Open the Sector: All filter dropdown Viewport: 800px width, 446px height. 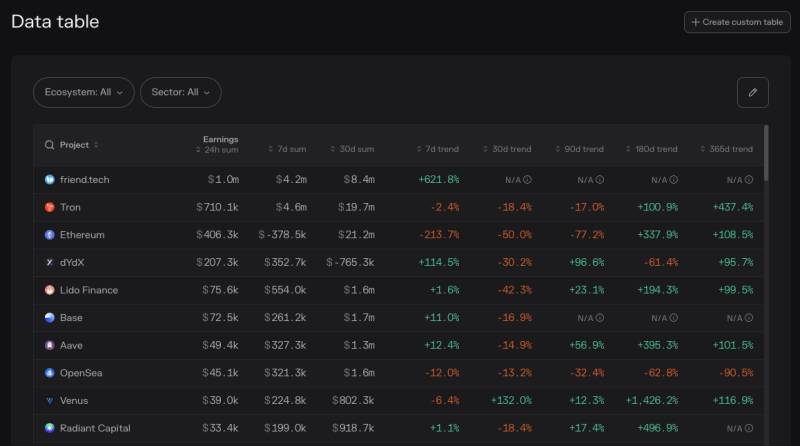[181, 92]
